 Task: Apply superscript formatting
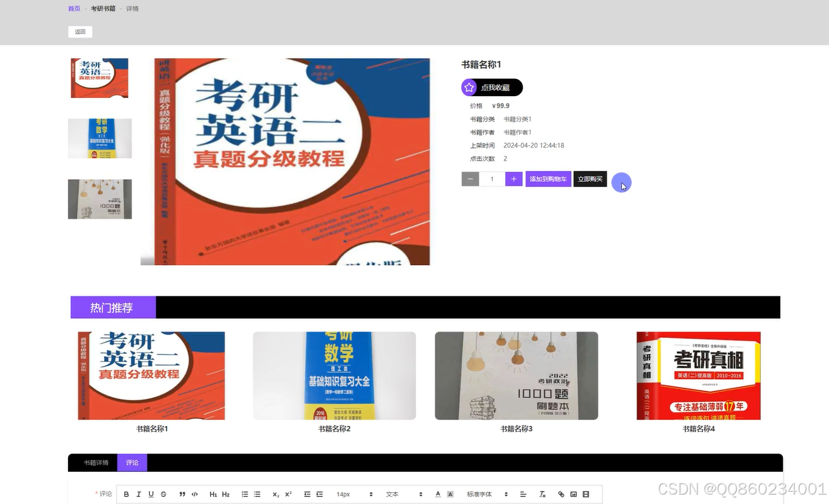point(288,494)
